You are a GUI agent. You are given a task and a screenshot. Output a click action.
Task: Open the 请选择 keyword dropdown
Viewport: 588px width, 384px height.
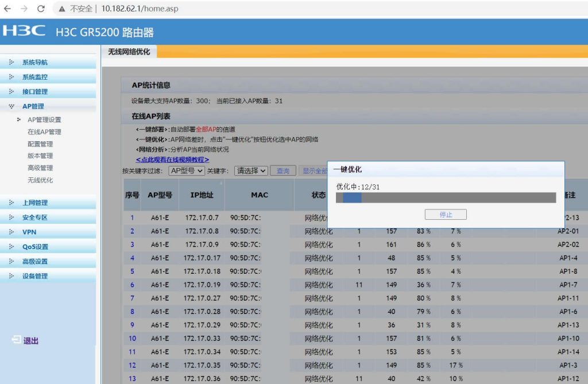pos(251,170)
